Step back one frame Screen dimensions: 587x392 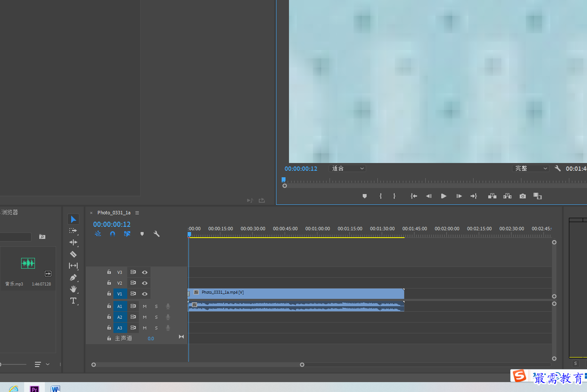point(429,196)
